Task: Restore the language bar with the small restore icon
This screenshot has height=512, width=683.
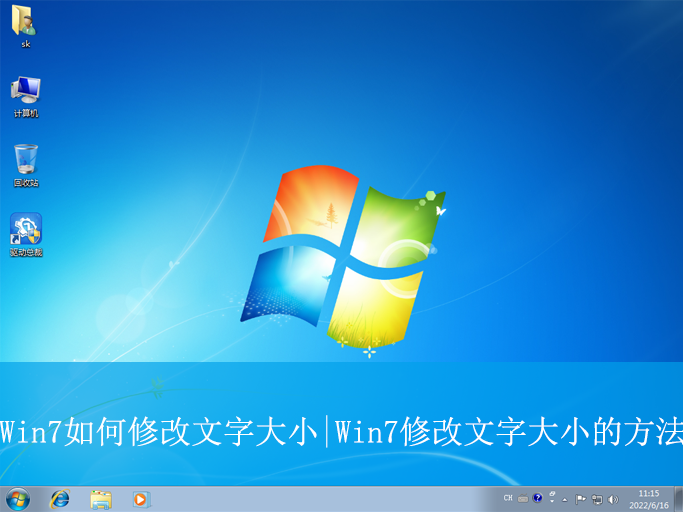Action: point(552,494)
